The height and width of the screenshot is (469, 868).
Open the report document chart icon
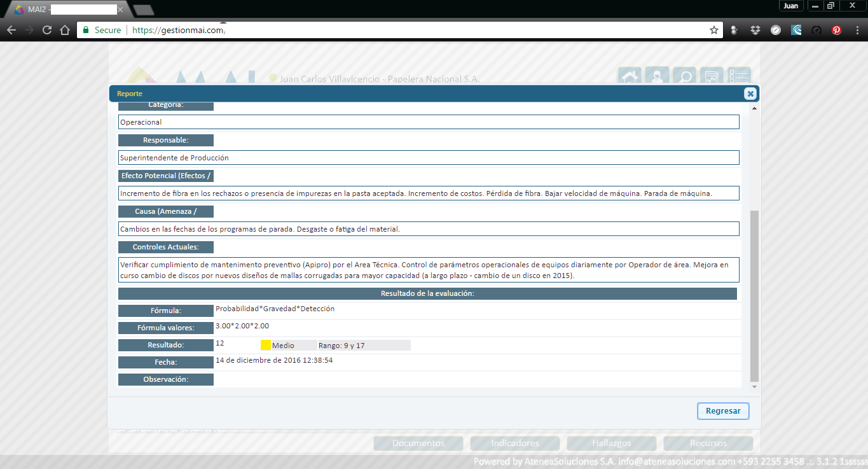[x=712, y=77]
